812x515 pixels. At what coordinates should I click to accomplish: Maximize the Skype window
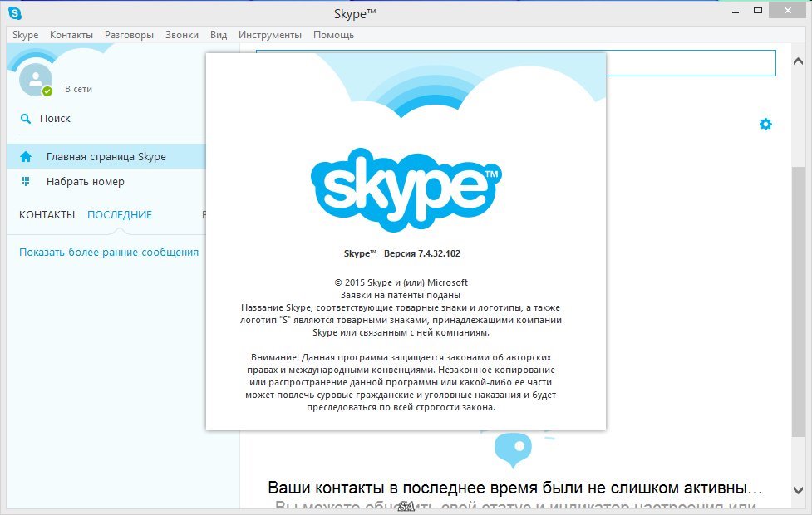coord(758,10)
